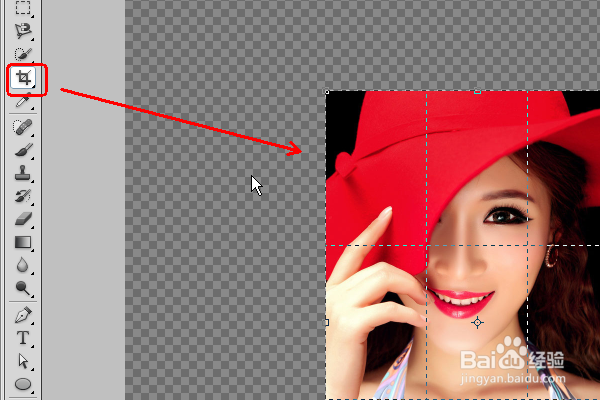Viewport: 600px width, 400px height.
Task: Click the crop box top-left corner handle
Action: pyautogui.click(x=326, y=91)
